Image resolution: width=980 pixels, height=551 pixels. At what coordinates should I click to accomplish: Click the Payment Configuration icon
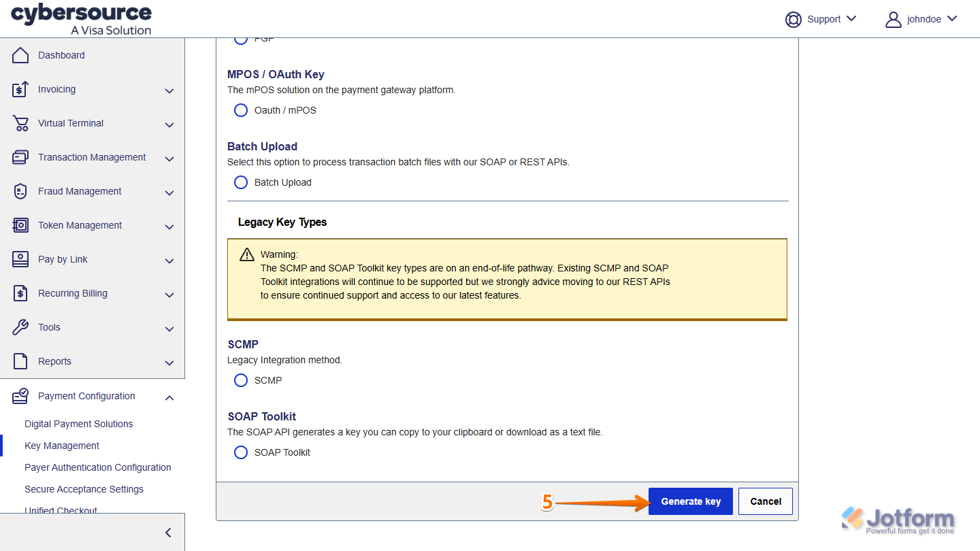(x=20, y=396)
